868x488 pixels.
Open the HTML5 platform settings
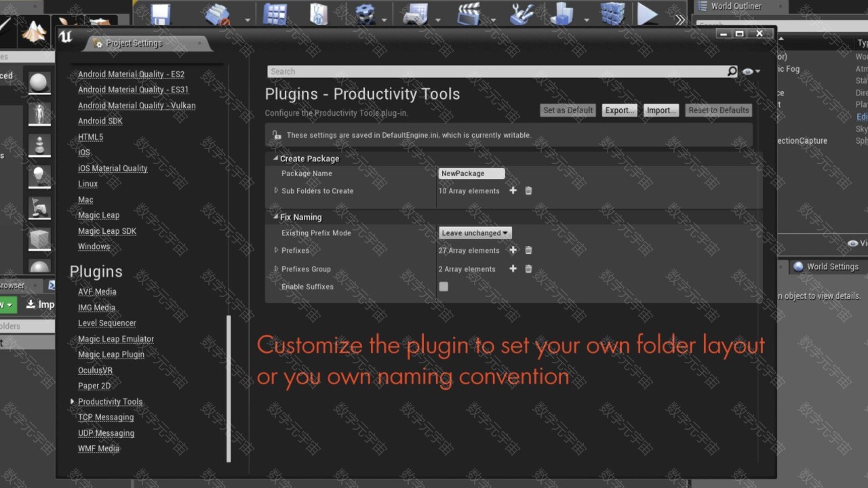coord(90,137)
